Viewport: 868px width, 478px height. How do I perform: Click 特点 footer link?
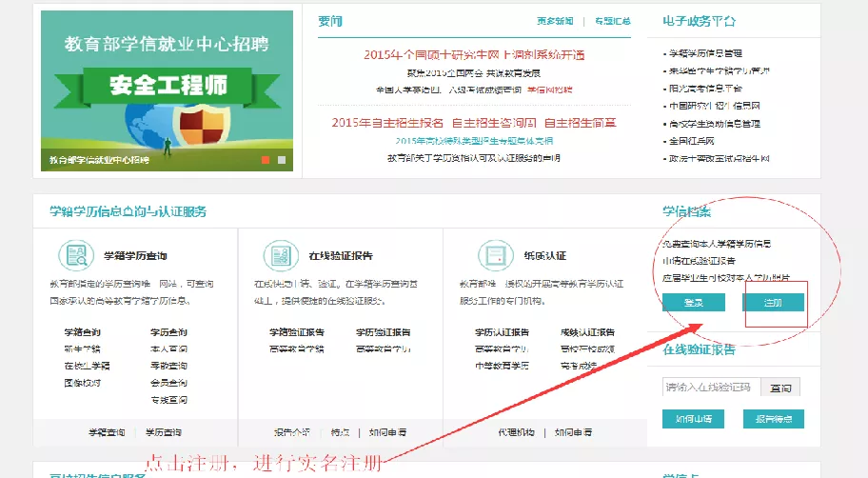point(341,432)
